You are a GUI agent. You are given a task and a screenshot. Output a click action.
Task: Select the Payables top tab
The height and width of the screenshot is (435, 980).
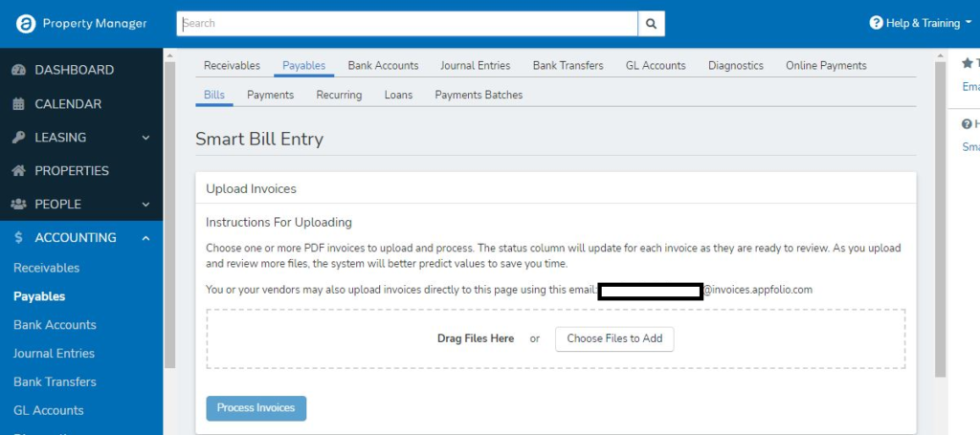tap(303, 66)
